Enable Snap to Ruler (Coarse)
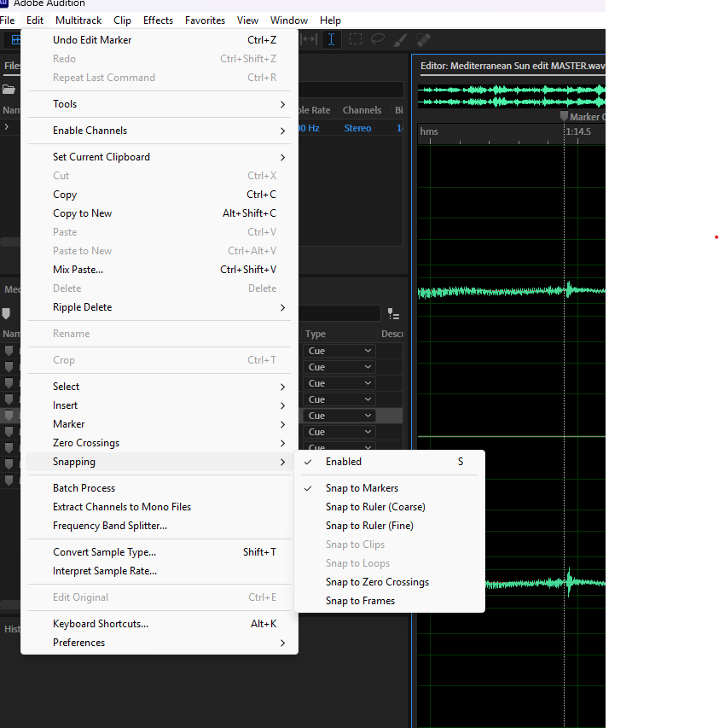The height and width of the screenshot is (728, 719). (390, 507)
